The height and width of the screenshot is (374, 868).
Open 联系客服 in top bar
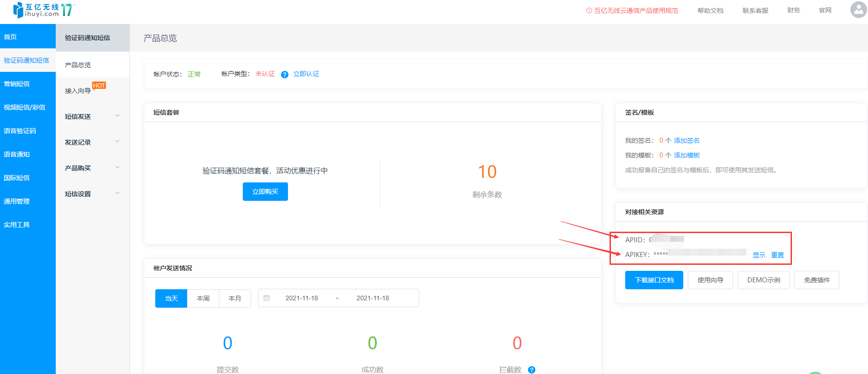click(756, 11)
